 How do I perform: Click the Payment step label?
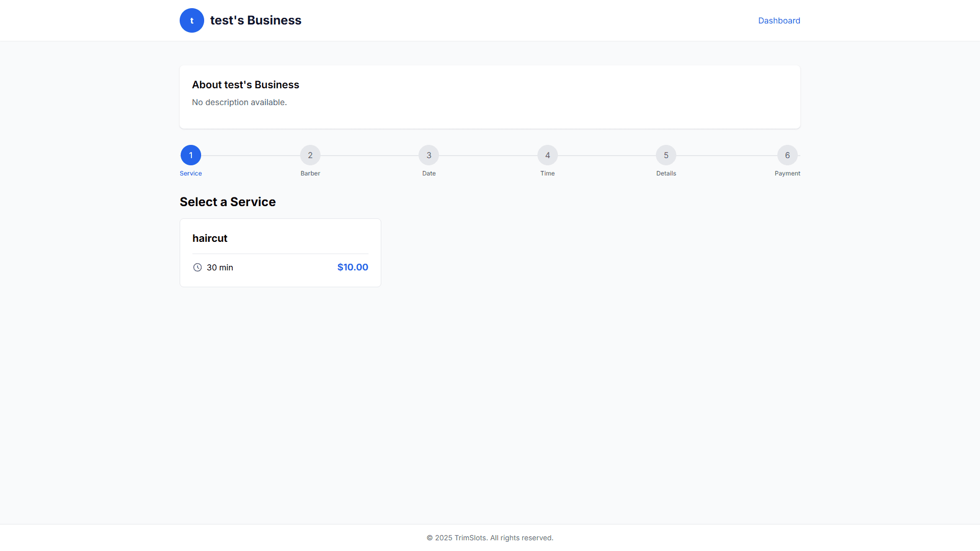point(787,173)
